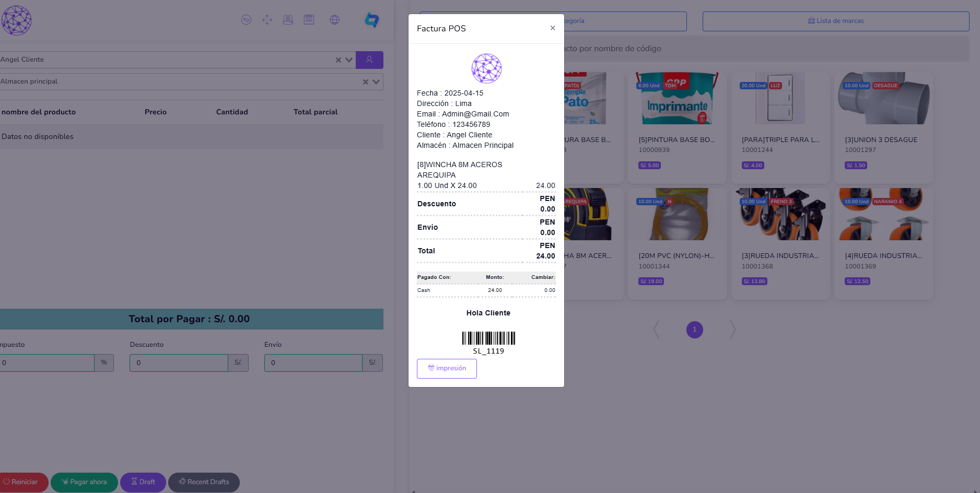
Task: Click the barcode SL_1119 on the receipt
Action: point(488,343)
